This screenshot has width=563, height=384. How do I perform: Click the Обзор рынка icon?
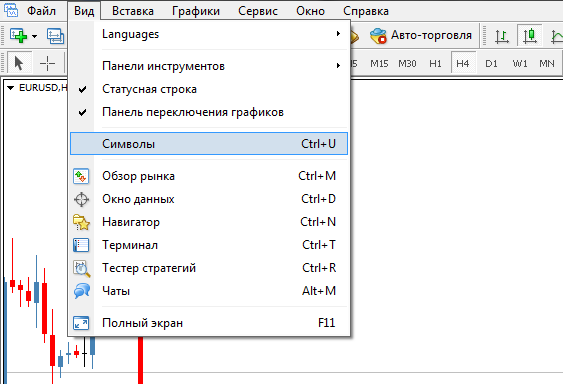(81, 176)
